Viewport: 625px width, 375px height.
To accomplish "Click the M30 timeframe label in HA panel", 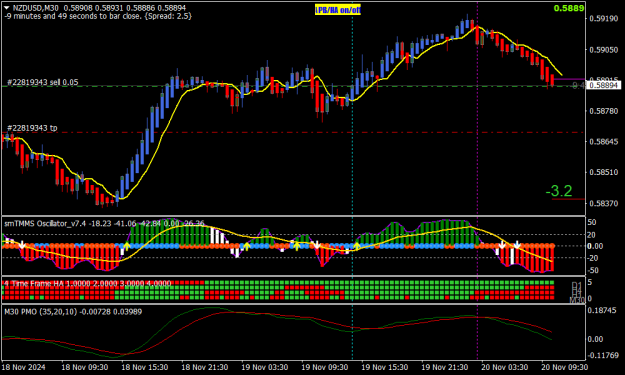I will coord(576,300).
